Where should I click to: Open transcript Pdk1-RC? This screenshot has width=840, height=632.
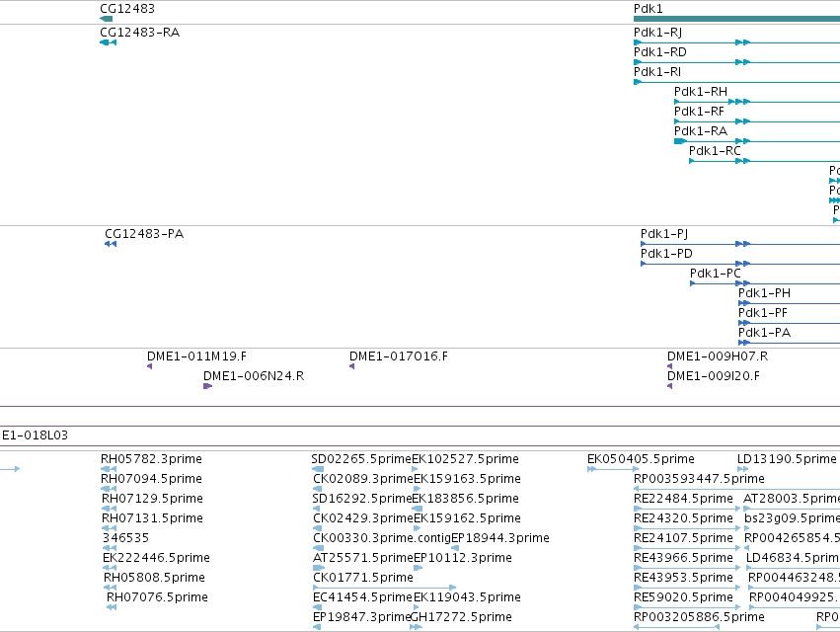[715, 151]
